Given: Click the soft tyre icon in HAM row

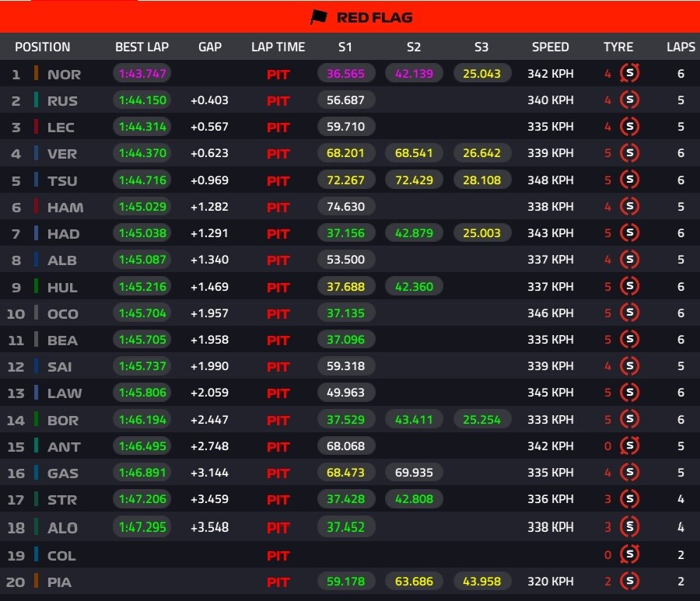Looking at the screenshot, I should [x=629, y=207].
